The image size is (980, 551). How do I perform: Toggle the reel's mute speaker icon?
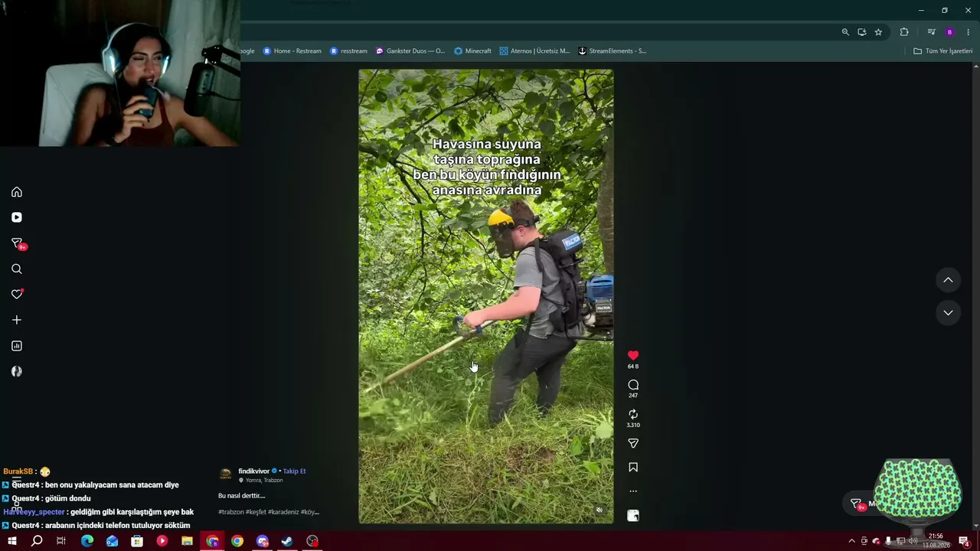[599, 510]
